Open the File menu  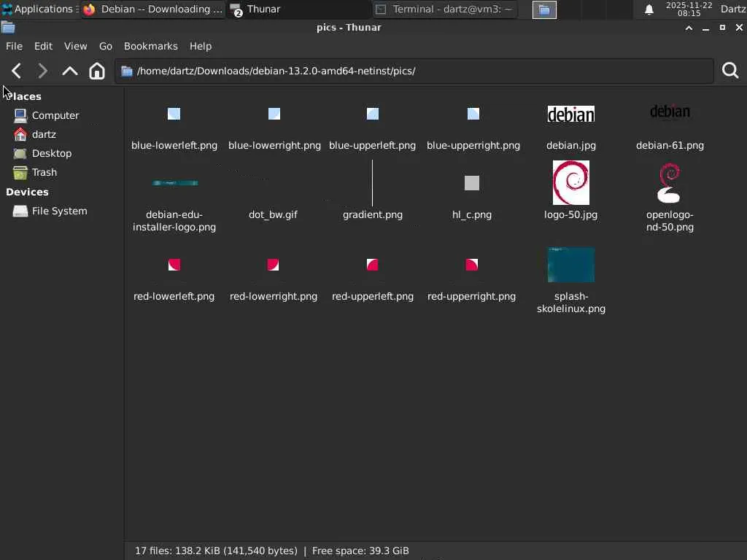click(14, 46)
